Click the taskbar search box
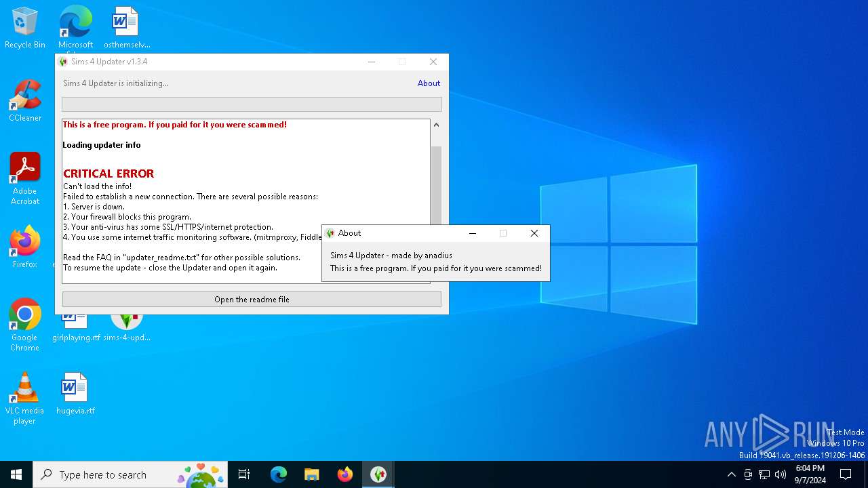This screenshot has height=488, width=868. pos(130,474)
